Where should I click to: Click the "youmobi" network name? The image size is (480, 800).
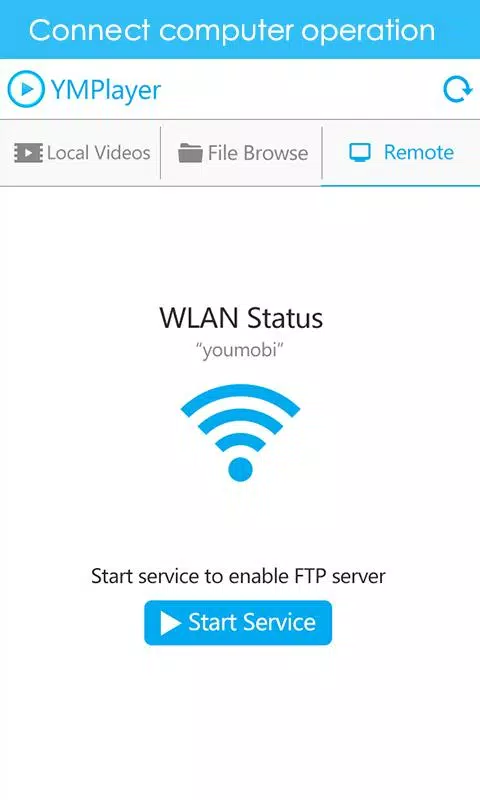[240, 351]
